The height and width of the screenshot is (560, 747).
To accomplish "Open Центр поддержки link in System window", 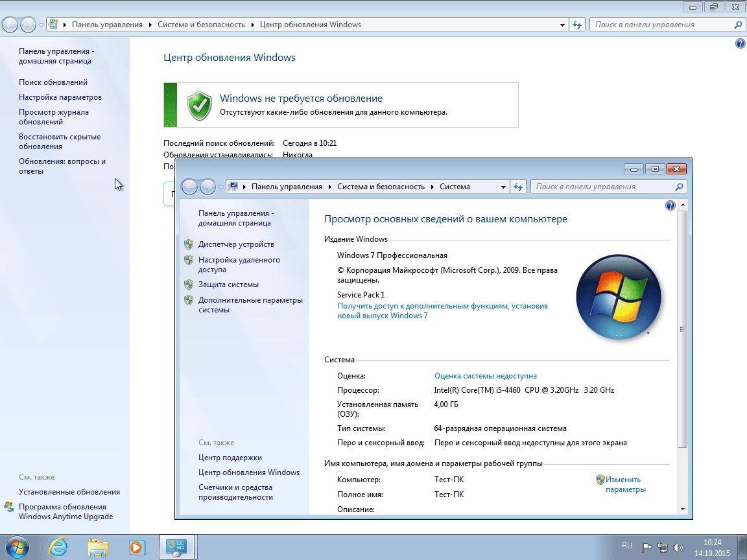I will tap(230, 458).
